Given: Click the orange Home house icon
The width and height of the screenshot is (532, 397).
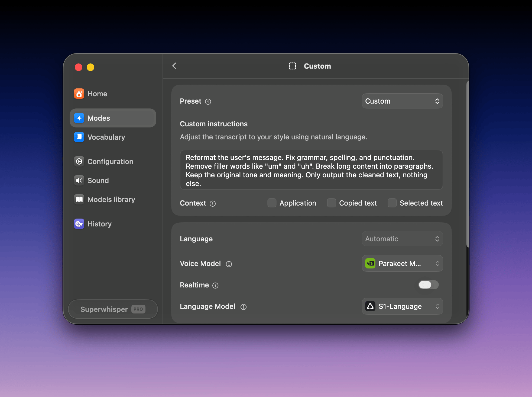Looking at the screenshot, I should [x=79, y=94].
